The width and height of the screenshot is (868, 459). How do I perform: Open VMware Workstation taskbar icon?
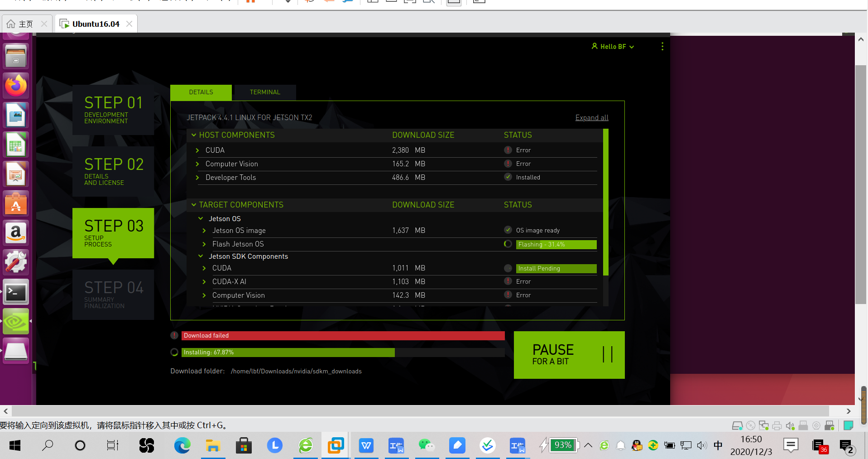pyautogui.click(x=336, y=445)
